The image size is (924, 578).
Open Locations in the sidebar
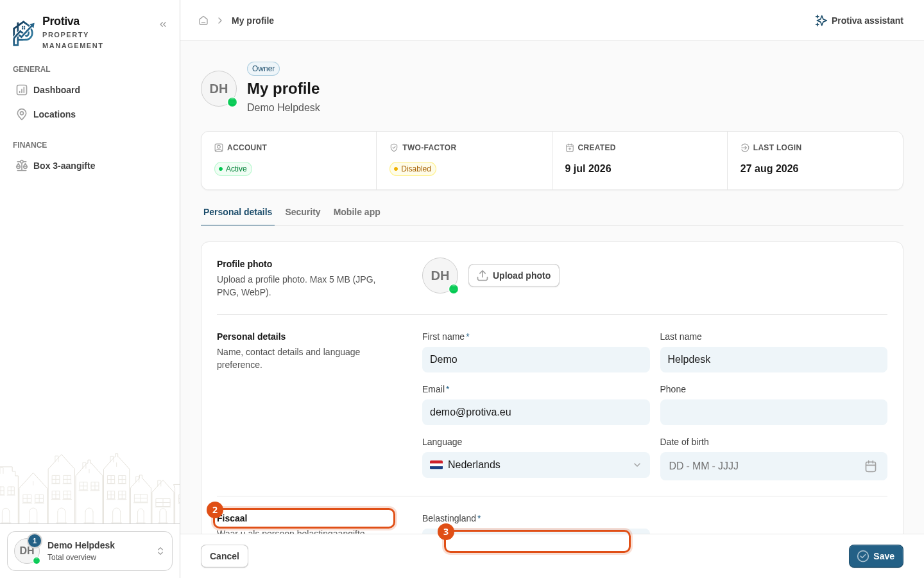pyautogui.click(x=90, y=114)
